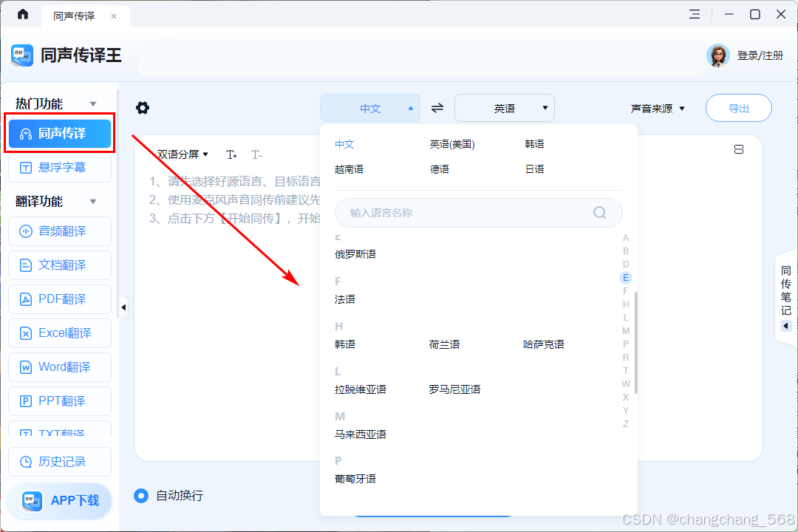
Task: Choose 日语 language
Action: pos(534,169)
